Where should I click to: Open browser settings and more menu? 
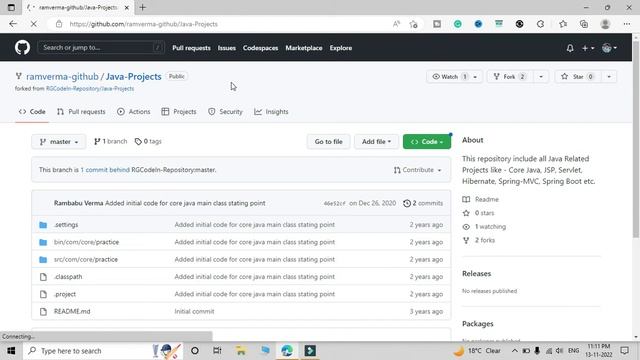tap(627, 24)
